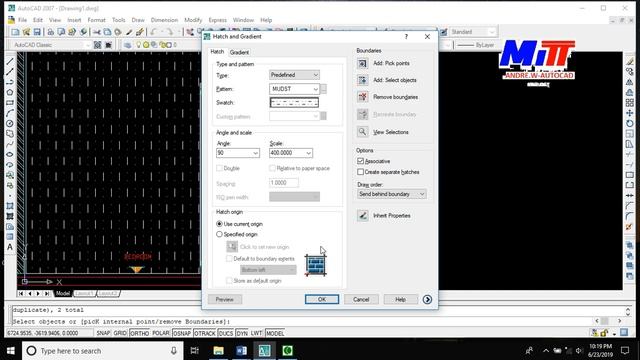The width and height of the screenshot is (640, 360).
Task: Open the Dimension menu
Action: [x=164, y=20]
